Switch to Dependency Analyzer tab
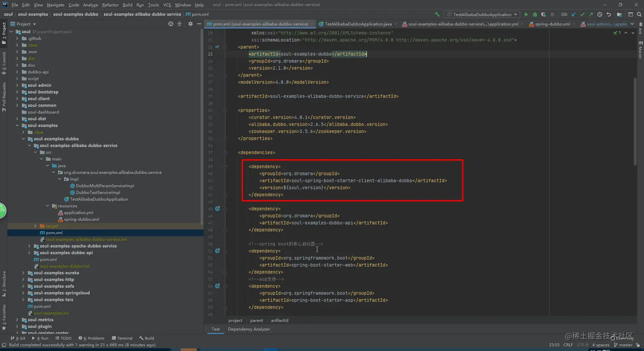Viewport: 644px width, 351px height. point(249,329)
